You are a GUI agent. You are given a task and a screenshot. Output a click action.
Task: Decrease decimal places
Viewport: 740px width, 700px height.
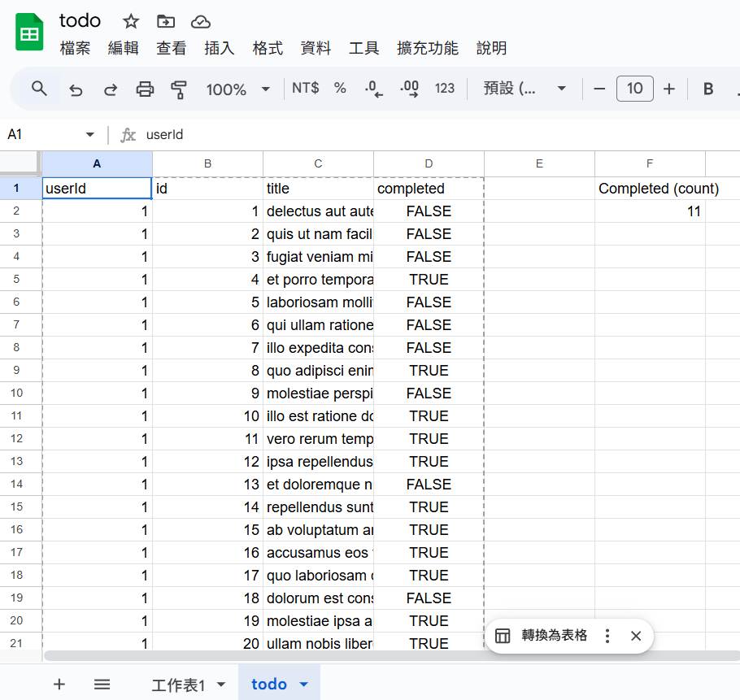373,89
